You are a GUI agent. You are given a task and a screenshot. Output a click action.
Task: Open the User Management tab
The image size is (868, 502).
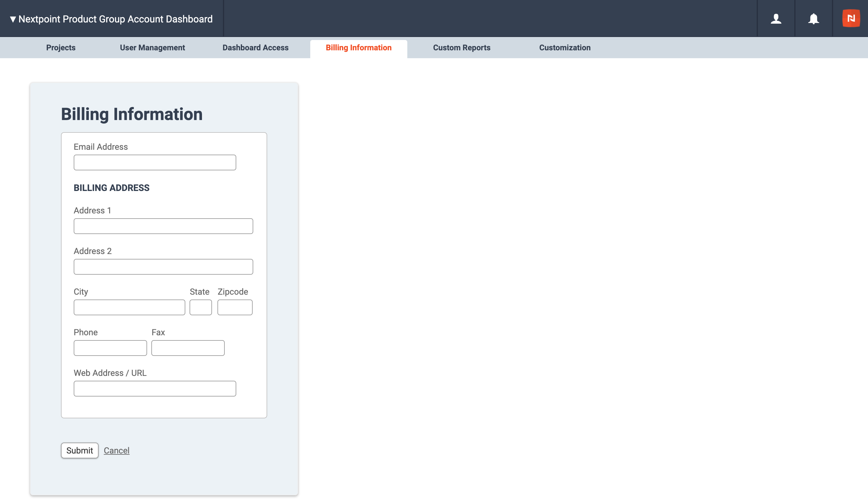(152, 48)
